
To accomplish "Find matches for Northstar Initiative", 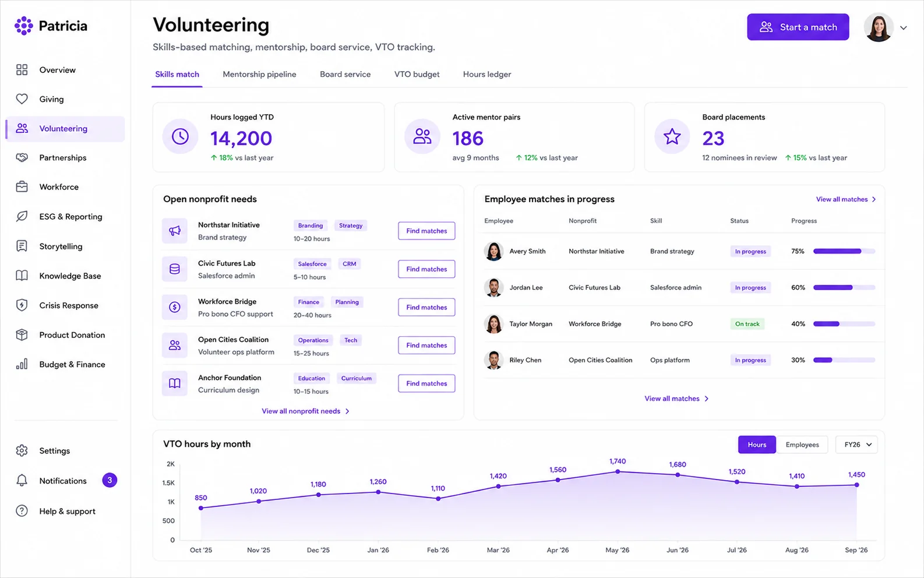I will click(426, 231).
